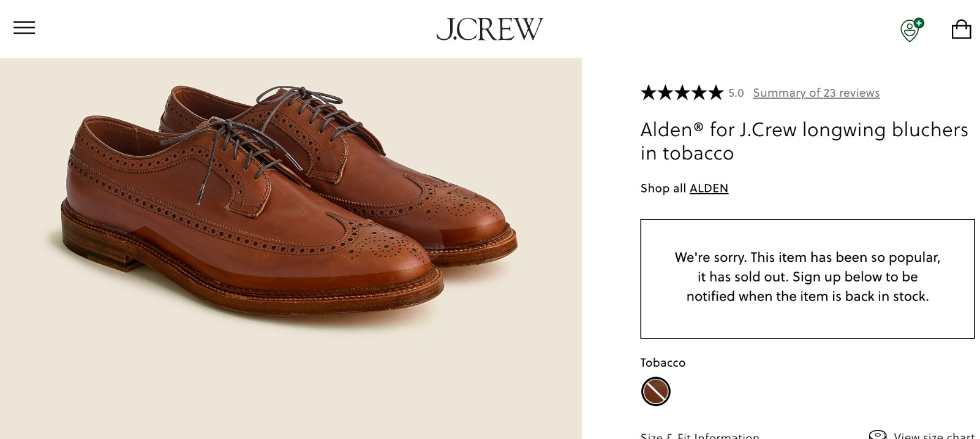
Task: Open the hamburger navigation menu
Action: click(24, 28)
